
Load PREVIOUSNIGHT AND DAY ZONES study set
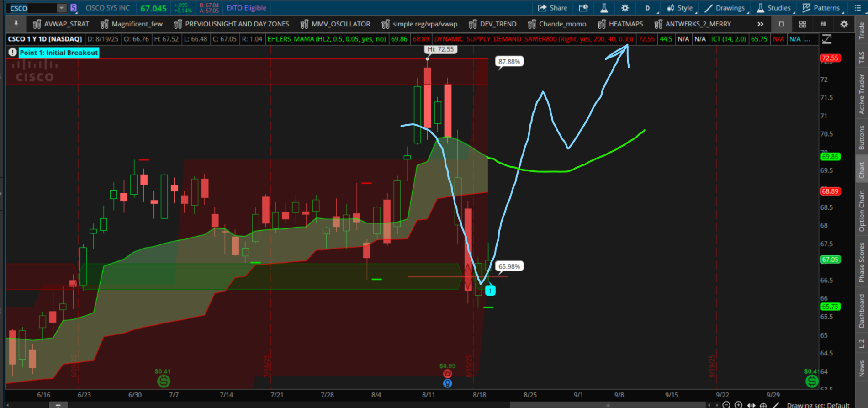coord(232,24)
